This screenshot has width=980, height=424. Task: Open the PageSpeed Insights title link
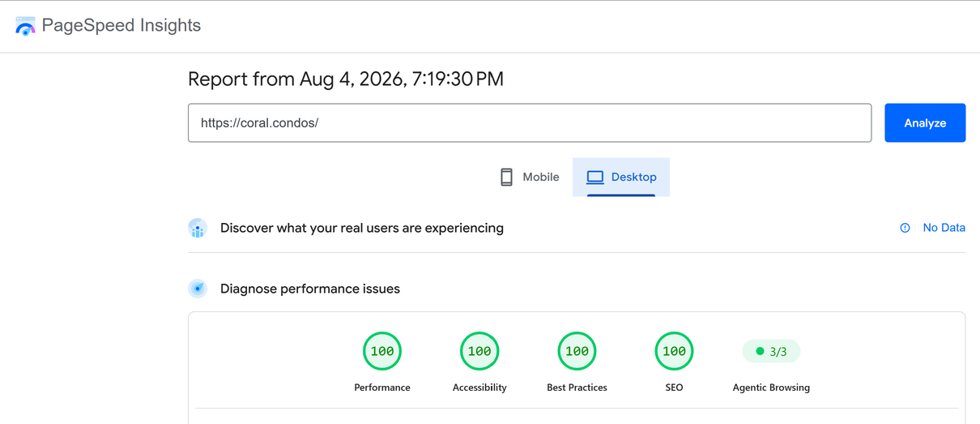point(121,26)
